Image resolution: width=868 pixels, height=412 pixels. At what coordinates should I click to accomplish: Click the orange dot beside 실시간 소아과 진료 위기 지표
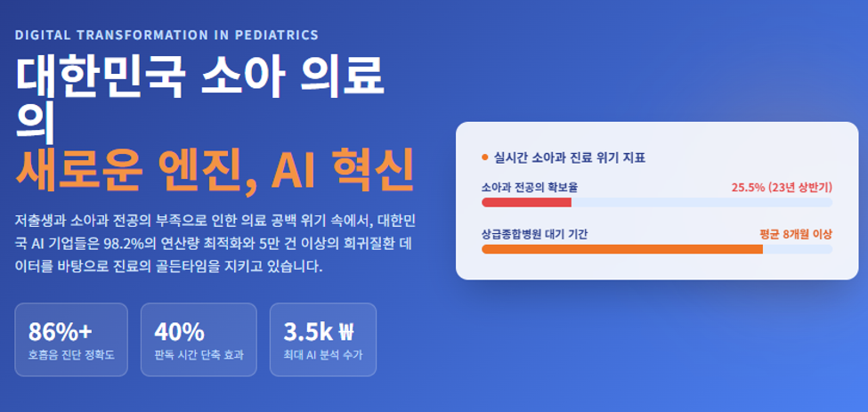pos(485,158)
